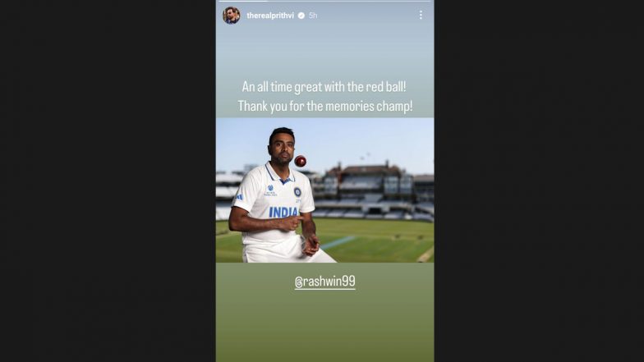Tap "An all time great" caption line
Viewport: 644px width, 362px height.
tap(324, 87)
